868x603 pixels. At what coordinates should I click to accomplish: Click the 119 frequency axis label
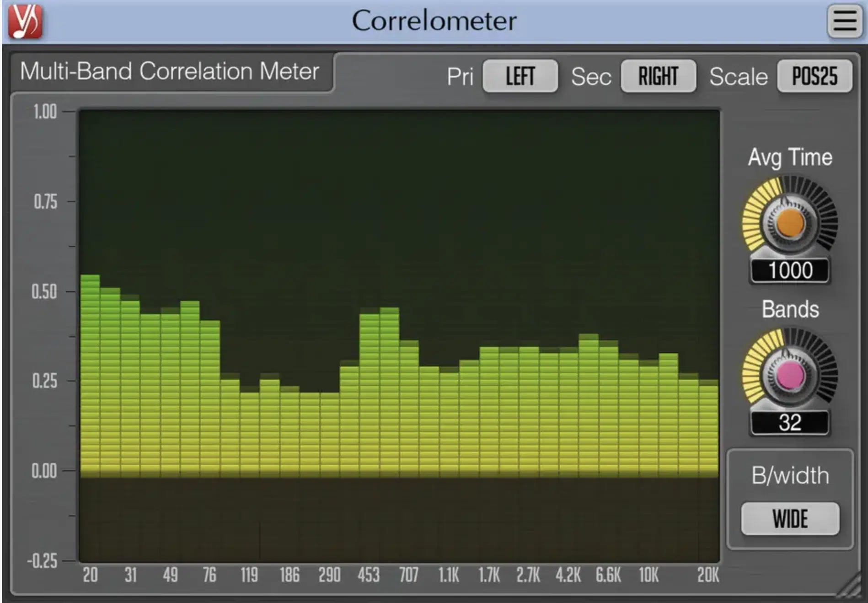pos(249,575)
